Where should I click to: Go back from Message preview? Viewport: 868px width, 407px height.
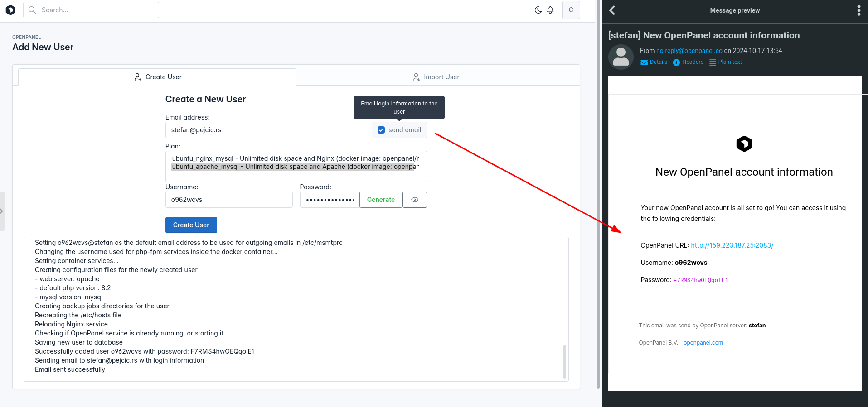(x=612, y=10)
